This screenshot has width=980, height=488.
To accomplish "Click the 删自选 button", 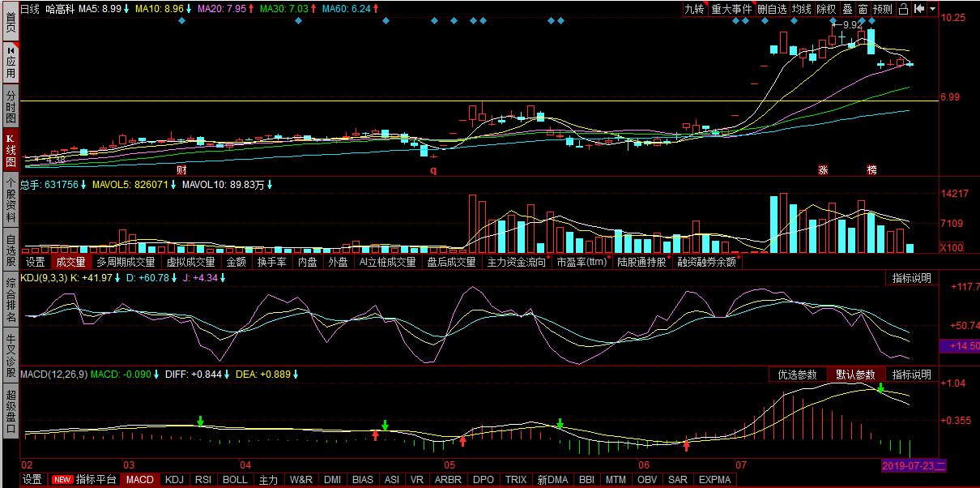I will tap(773, 9).
